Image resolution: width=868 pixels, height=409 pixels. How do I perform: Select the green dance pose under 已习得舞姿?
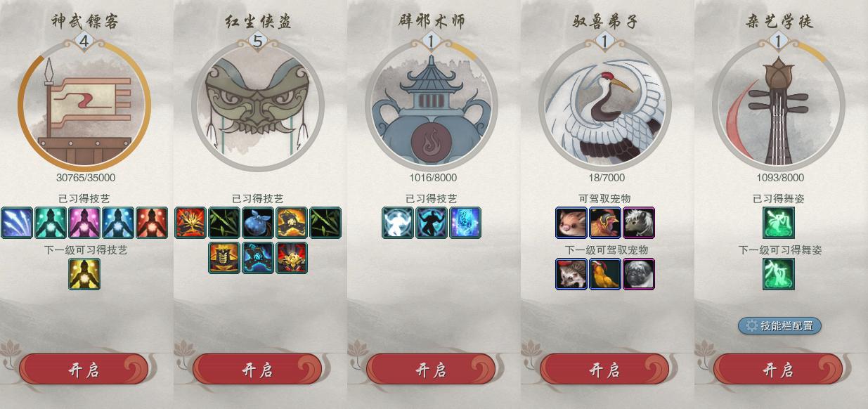[x=779, y=223]
